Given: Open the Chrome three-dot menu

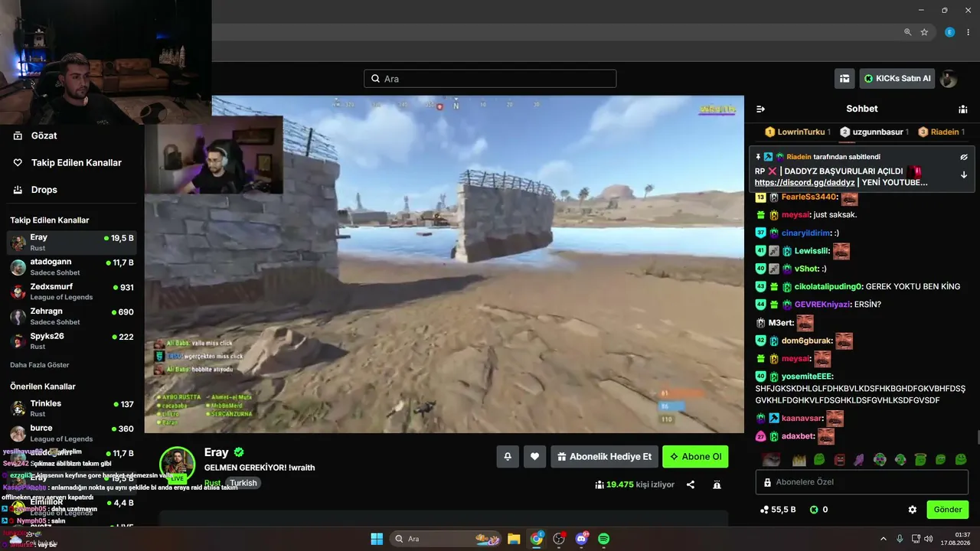Looking at the screenshot, I should 969,32.
